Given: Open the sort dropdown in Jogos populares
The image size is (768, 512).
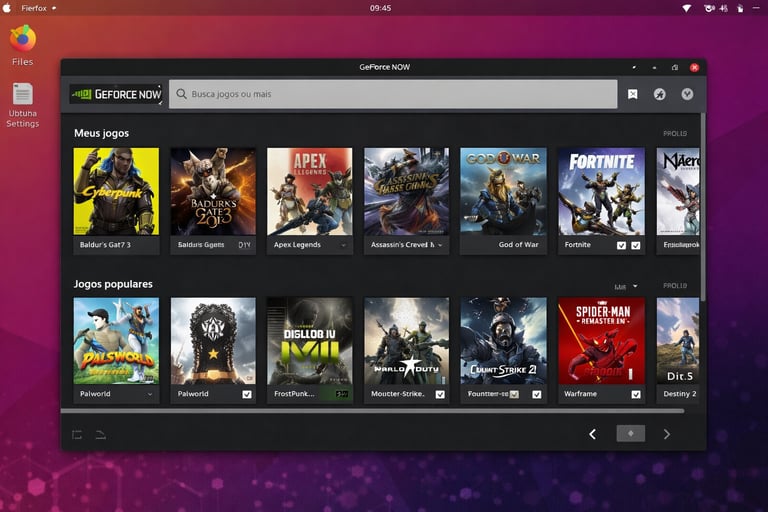Looking at the screenshot, I should coord(626,286).
